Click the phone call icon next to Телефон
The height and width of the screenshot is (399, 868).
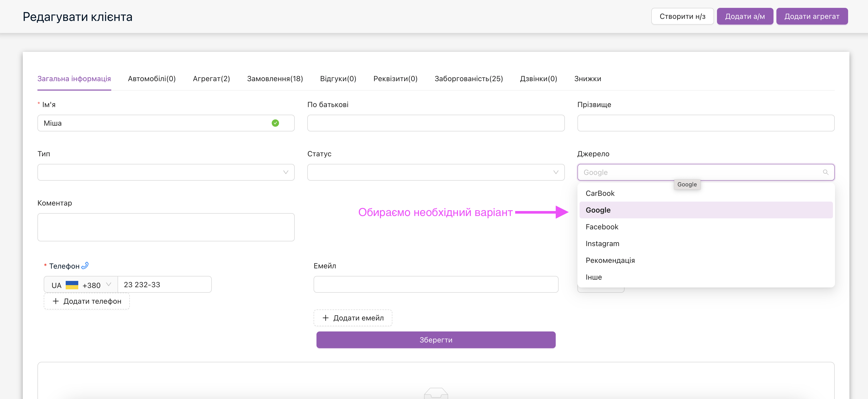85,265
